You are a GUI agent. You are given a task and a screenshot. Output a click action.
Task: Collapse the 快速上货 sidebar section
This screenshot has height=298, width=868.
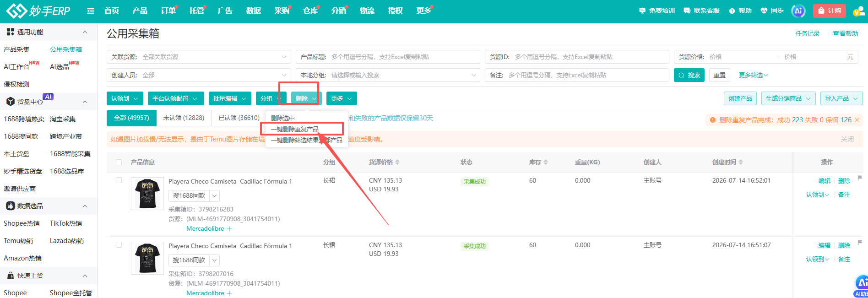(x=85, y=276)
